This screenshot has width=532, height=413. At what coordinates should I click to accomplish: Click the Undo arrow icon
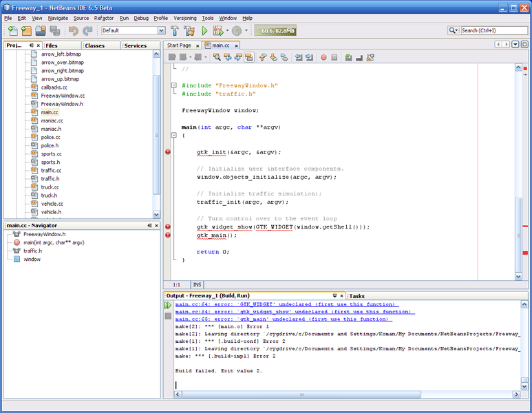pos(73,31)
